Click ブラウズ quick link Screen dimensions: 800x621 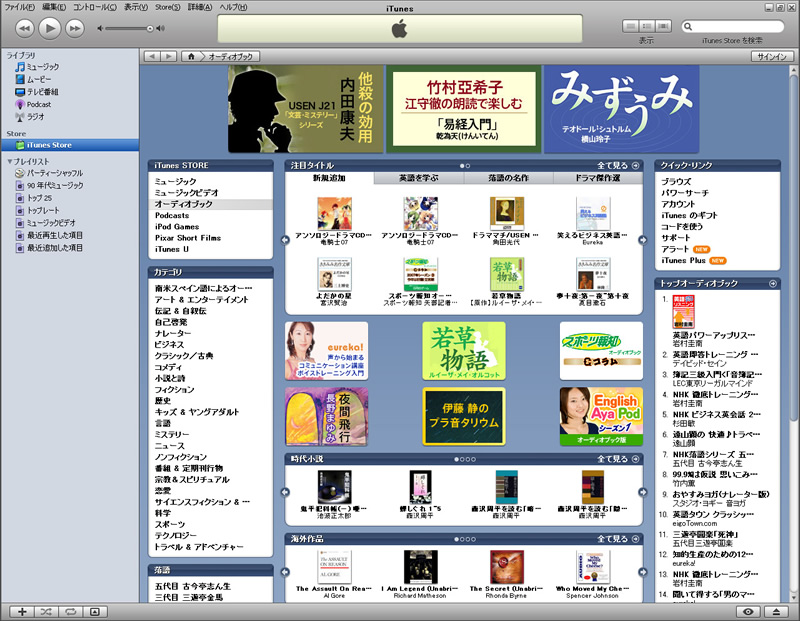click(x=676, y=181)
